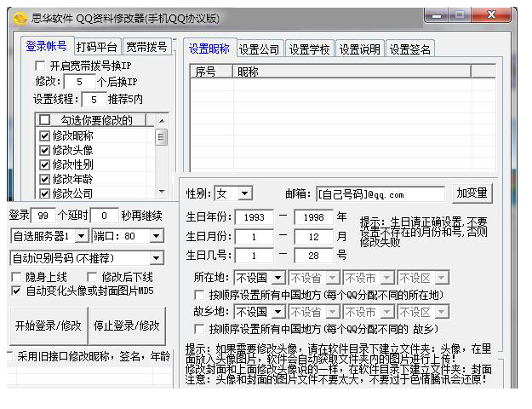Viewport: 532px width, 409px height.
Task: Tick 修改后下线 checkbox
Action: pyautogui.click(x=92, y=277)
